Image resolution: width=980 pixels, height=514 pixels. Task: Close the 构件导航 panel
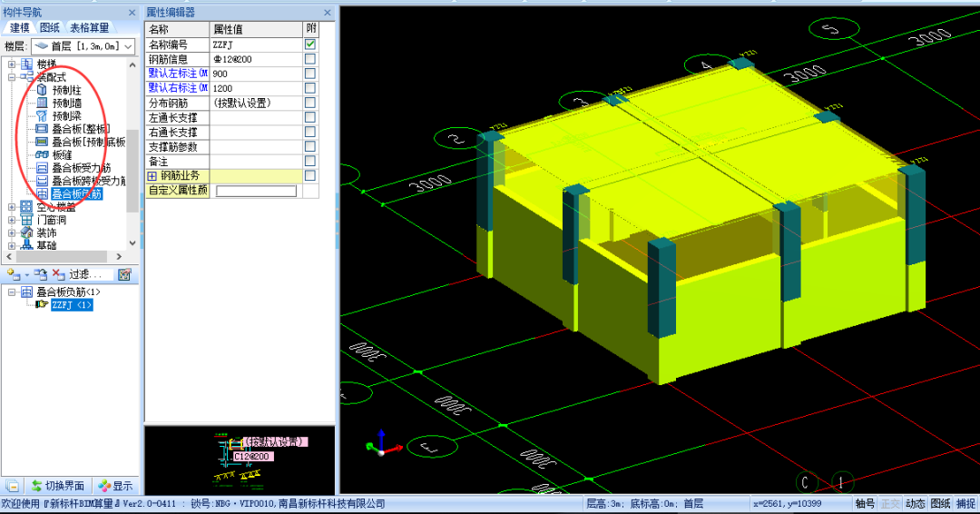[x=132, y=13]
